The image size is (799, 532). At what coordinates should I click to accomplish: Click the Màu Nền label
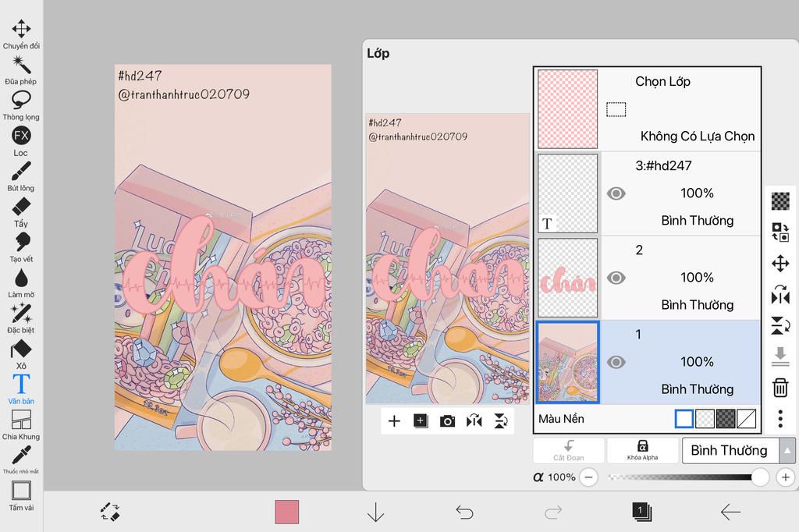(x=561, y=419)
